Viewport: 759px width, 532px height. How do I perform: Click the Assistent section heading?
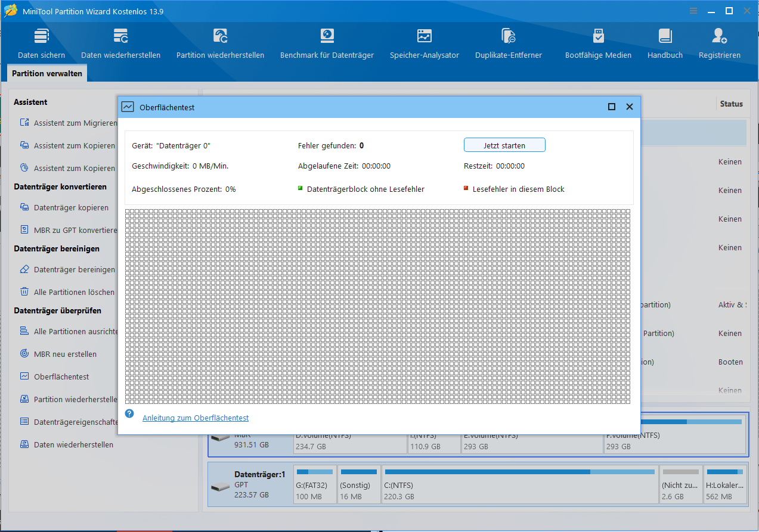point(30,102)
